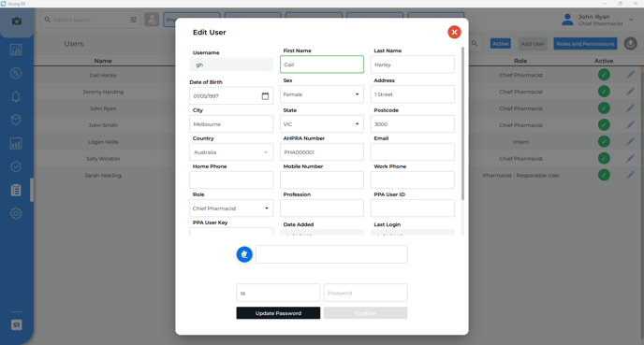This screenshot has height=345, width=644.
Task: Click the First Name field
Action: tap(322, 65)
